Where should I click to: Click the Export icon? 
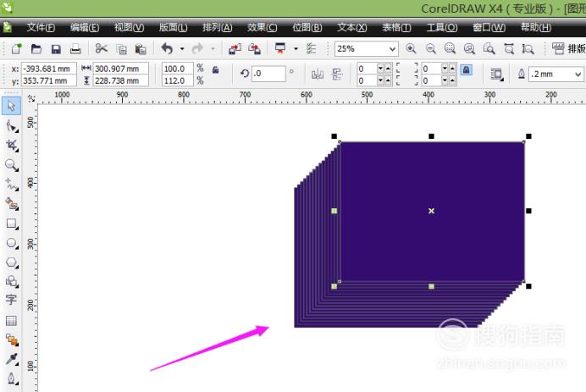click(255, 49)
